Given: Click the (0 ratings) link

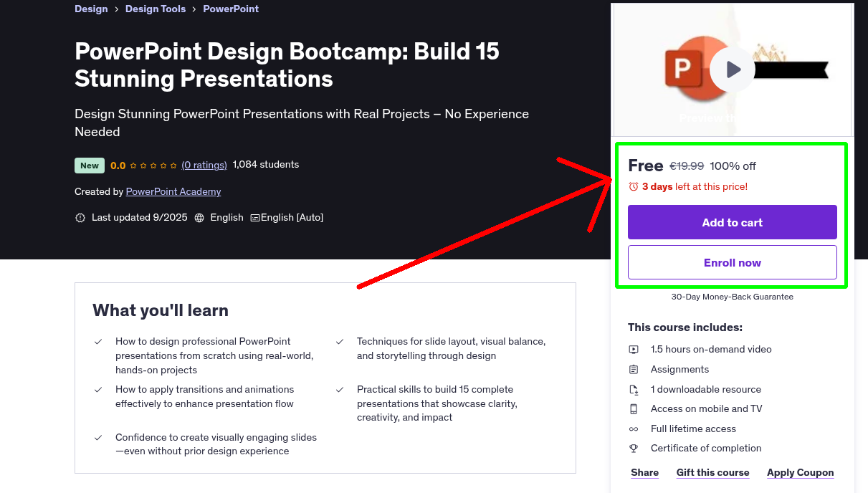Looking at the screenshot, I should coord(204,165).
